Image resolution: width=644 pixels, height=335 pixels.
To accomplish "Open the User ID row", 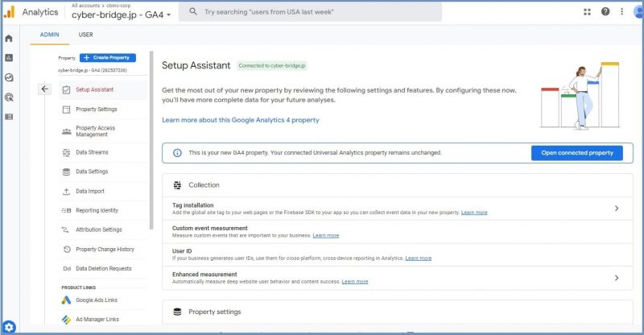I will [397, 254].
